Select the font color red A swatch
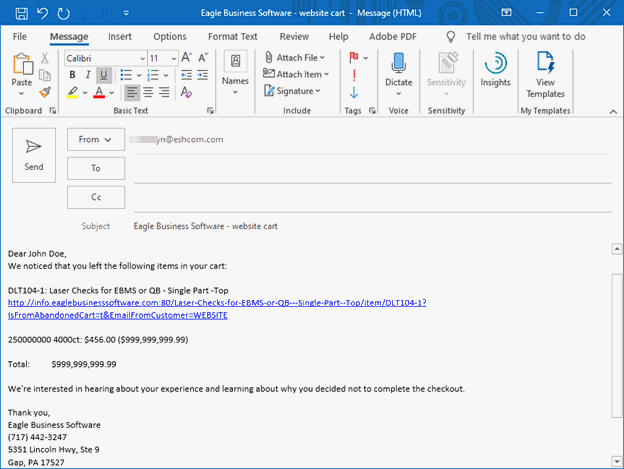Viewport: 624px width, 469px height. pyautogui.click(x=98, y=92)
